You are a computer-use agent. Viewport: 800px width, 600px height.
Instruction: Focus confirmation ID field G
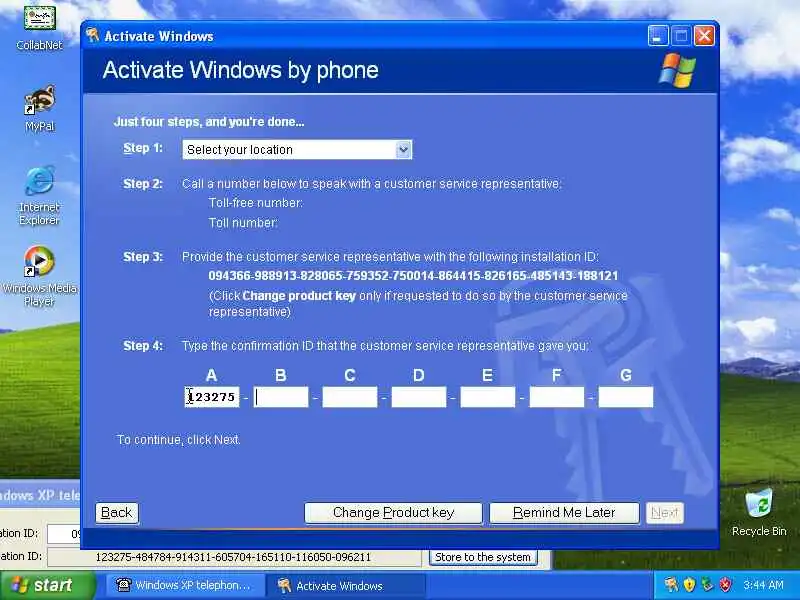(626, 397)
